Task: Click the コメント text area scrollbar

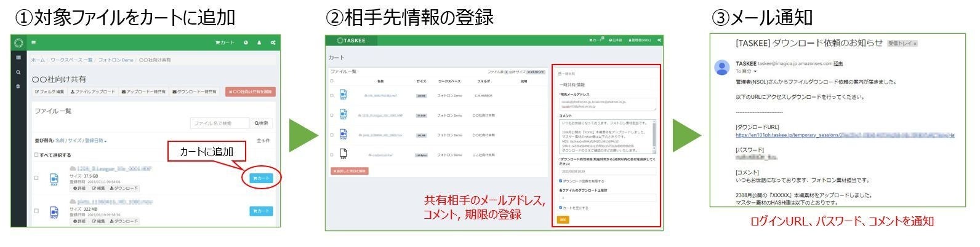Action: click(654, 136)
